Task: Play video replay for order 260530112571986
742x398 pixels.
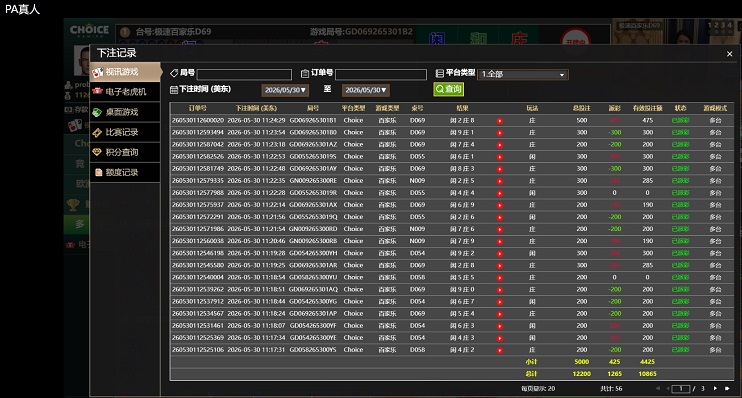Action: [499, 230]
